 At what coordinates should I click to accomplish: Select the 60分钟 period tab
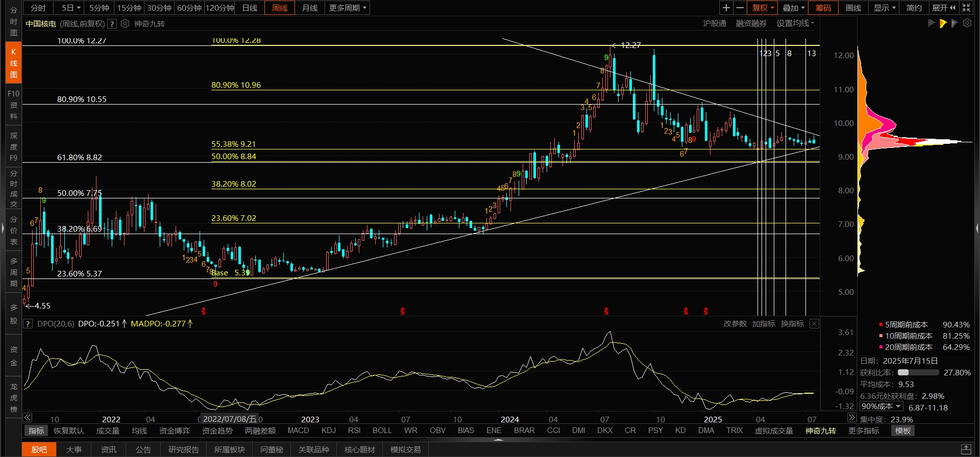[189, 8]
